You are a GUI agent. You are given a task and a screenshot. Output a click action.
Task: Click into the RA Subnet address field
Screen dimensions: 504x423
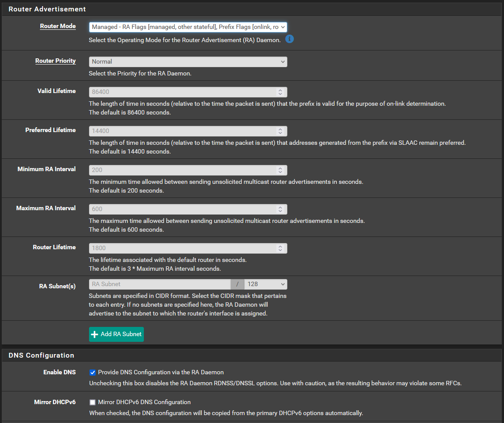(160, 284)
